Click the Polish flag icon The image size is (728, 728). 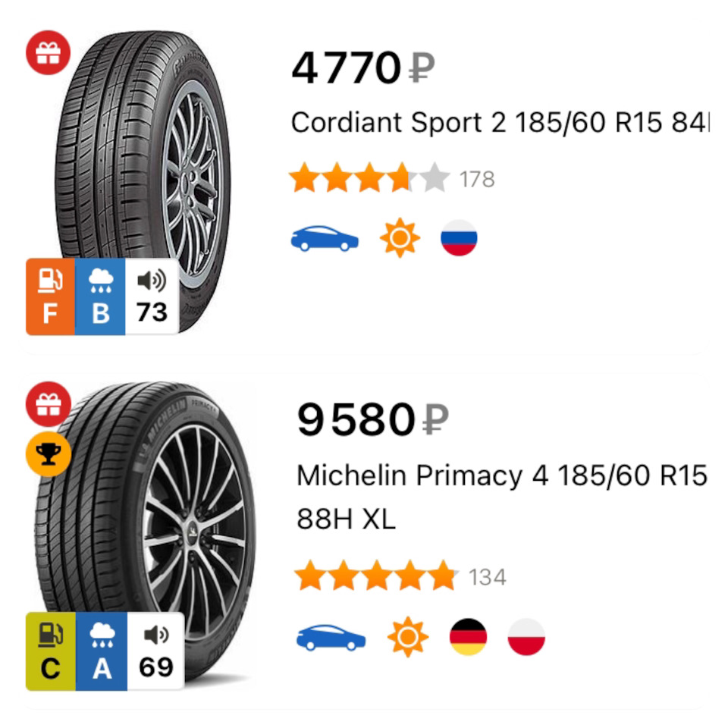pyautogui.click(x=526, y=637)
